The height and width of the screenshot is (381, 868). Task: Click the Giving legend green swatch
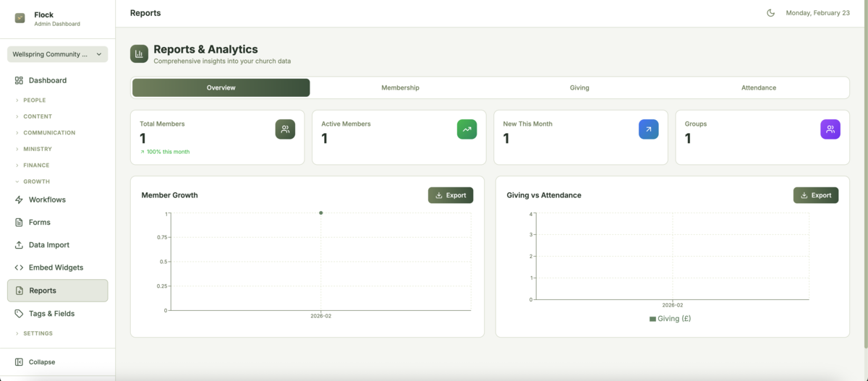click(652, 319)
